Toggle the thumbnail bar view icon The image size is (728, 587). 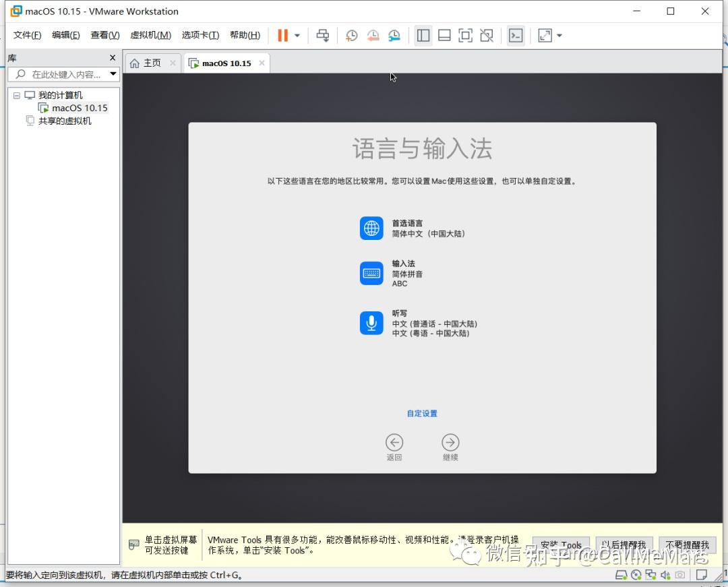point(444,35)
